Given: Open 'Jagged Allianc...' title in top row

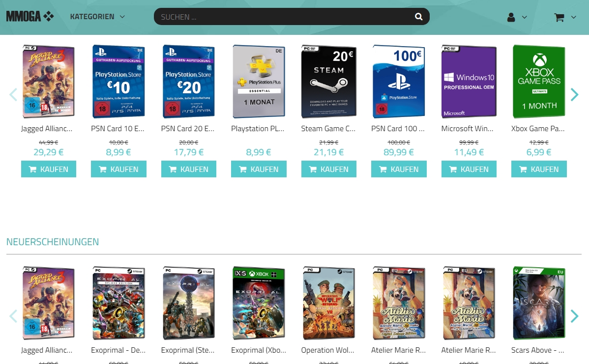Looking at the screenshot, I should [47, 129].
